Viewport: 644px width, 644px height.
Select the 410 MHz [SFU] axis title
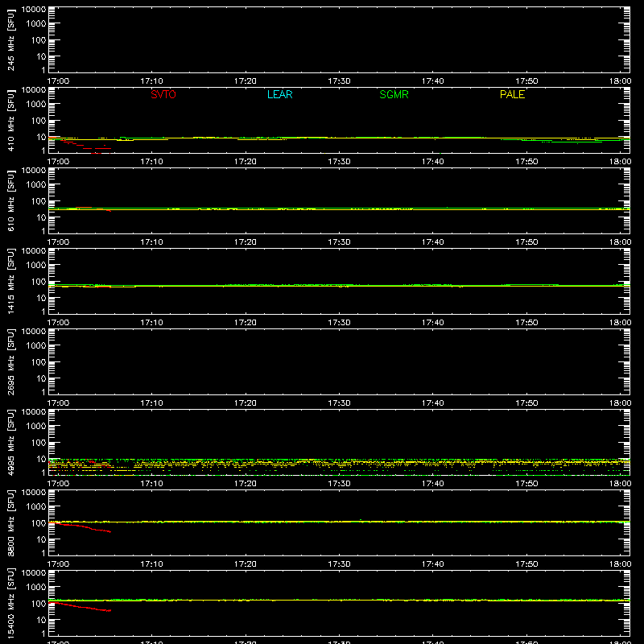tap(10, 120)
